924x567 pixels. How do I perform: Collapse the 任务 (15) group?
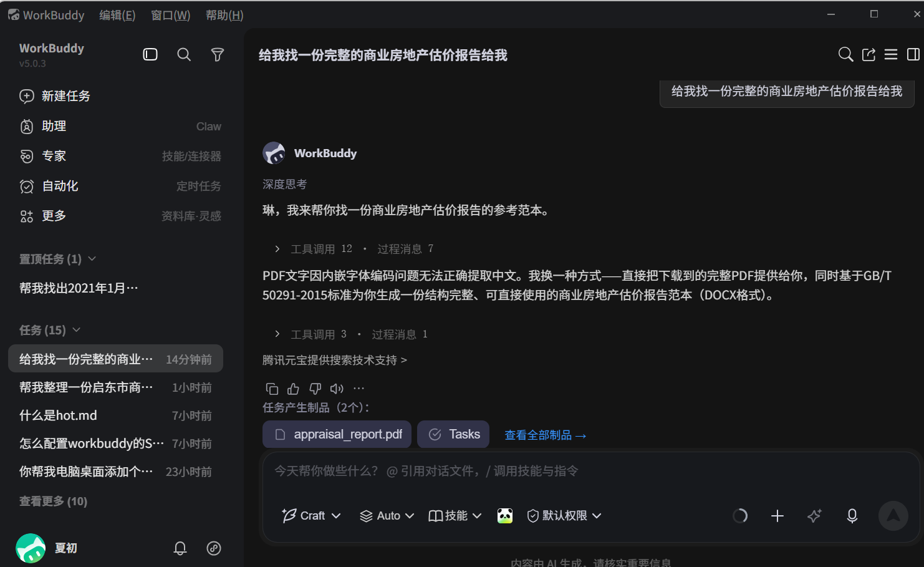coord(50,330)
